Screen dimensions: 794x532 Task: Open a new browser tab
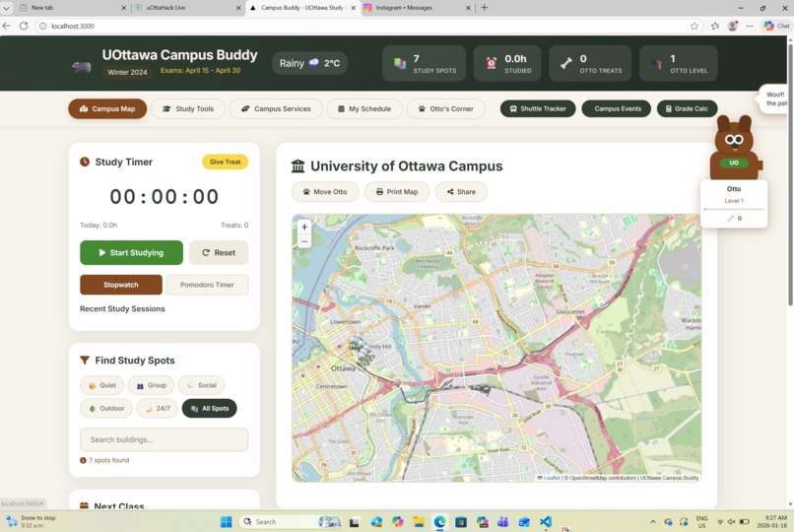(484, 8)
